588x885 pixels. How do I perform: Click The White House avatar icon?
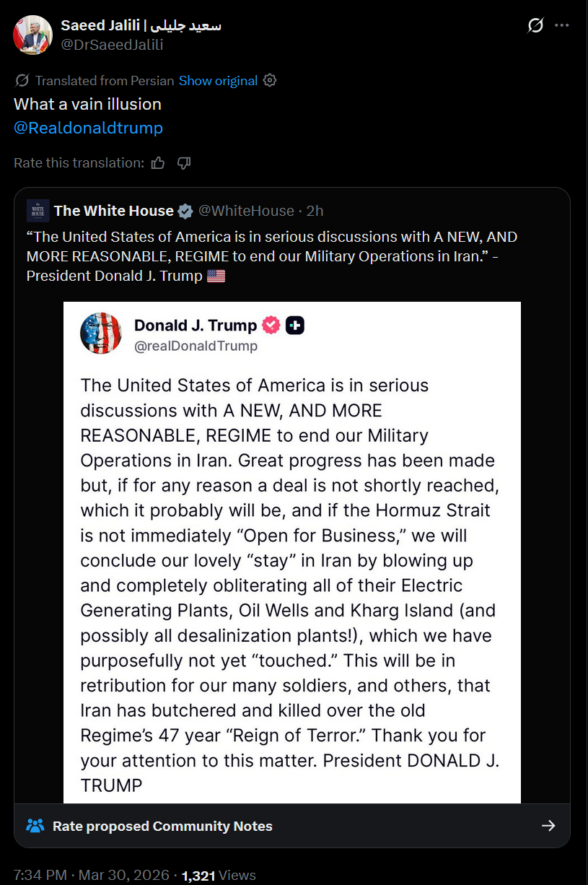point(38,211)
